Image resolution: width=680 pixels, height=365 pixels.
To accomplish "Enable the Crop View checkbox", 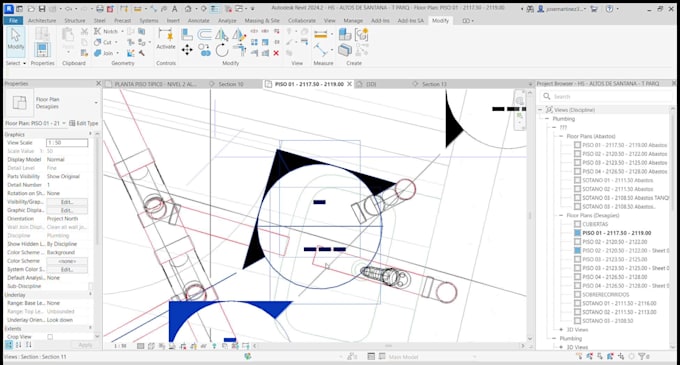I will point(50,337).
